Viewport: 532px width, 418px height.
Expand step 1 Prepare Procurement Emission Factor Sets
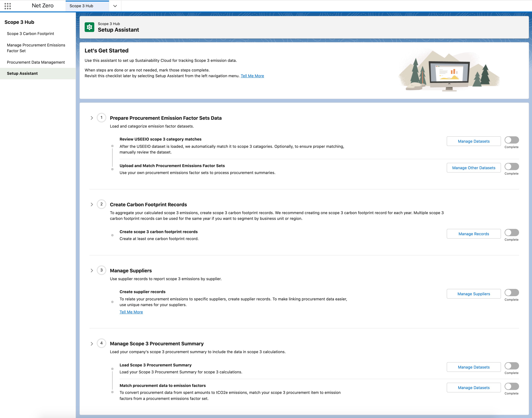pos(92,118)
